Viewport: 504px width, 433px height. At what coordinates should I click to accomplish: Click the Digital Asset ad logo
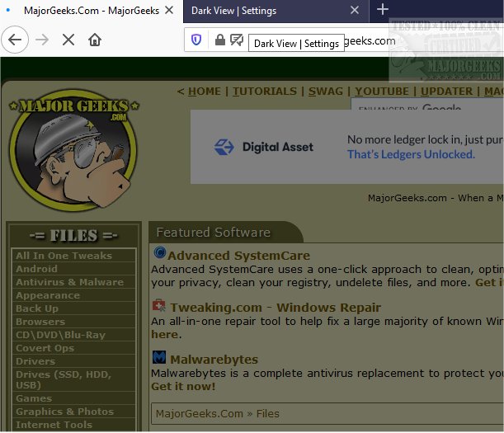[x=264, y=148]
